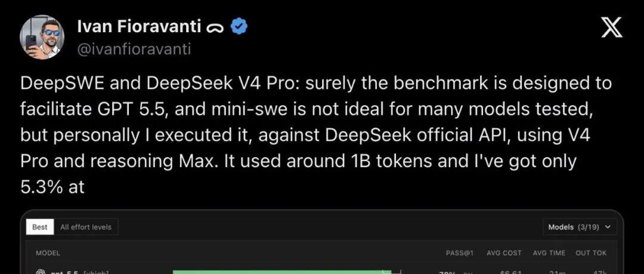Select the Best toggle option

point(40,227)
